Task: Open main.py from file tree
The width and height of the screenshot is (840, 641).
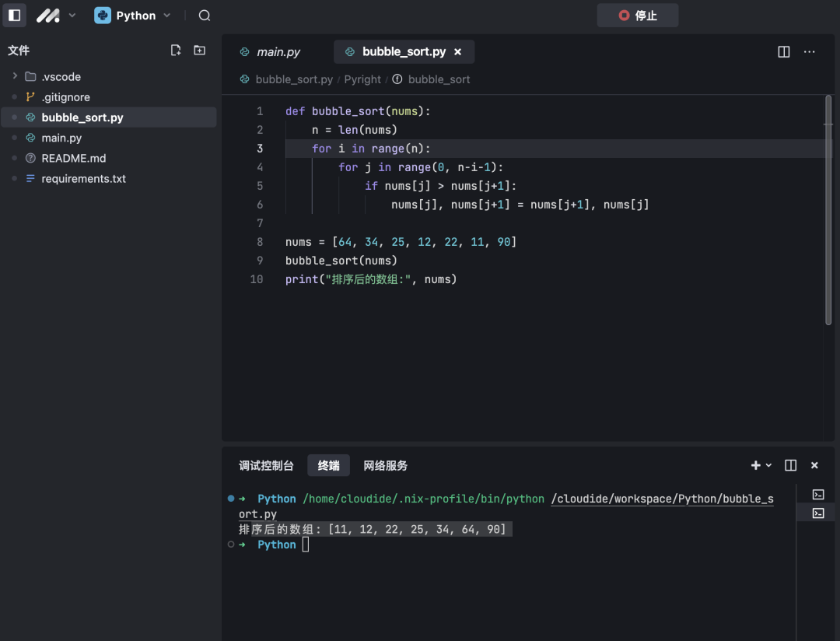Action: [x=61, y=138]
